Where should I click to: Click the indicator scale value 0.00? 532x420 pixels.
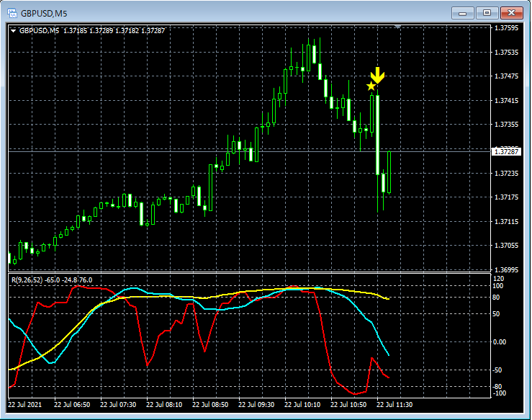click(500, 342)
